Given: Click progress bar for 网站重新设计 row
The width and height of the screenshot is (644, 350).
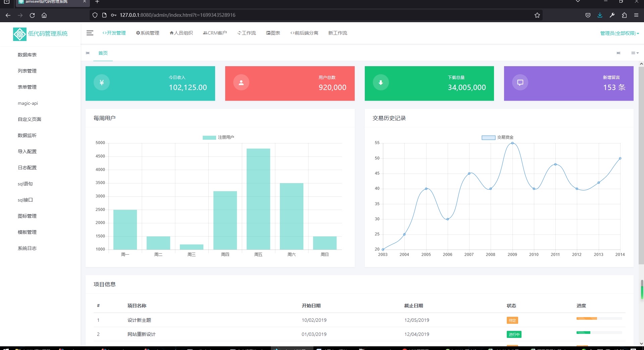Looking at the screenshot, I should (x=599, y=333).
